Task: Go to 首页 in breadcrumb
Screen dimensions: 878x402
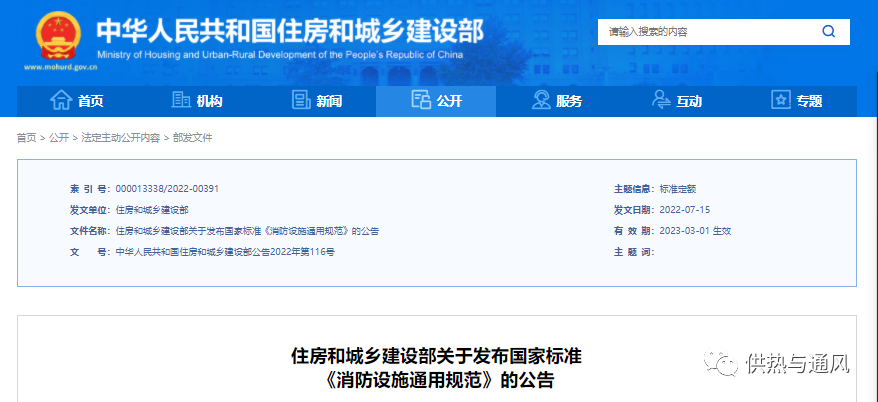Action: 26,138
